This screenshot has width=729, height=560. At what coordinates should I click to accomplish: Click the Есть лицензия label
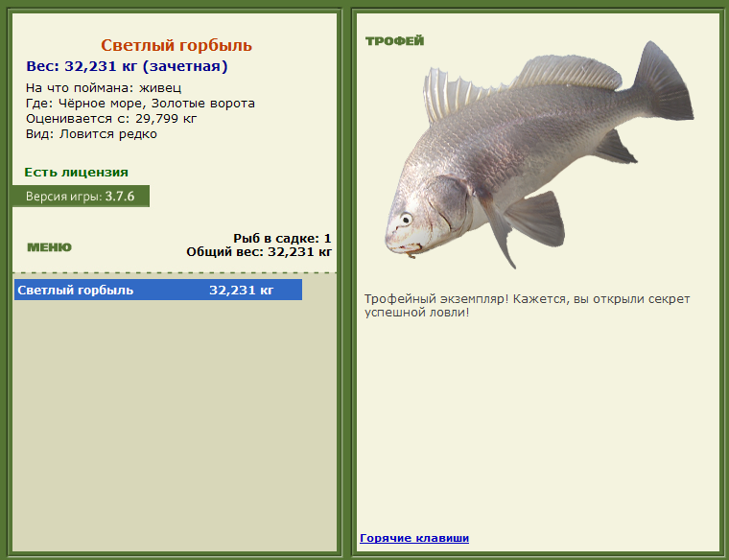coord(76,173)
